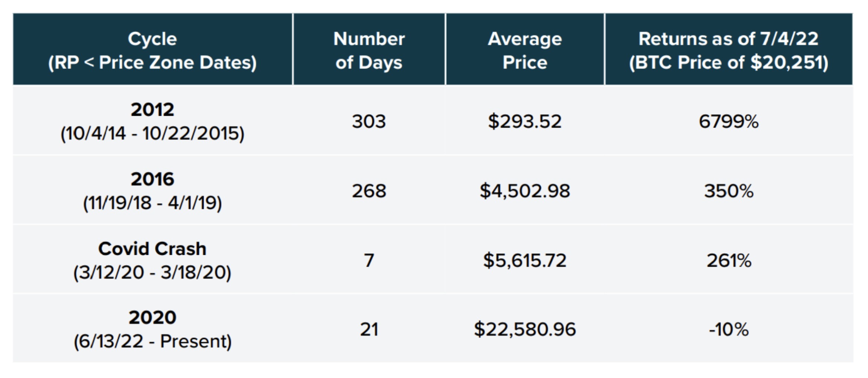Click the Cycle column header

click(152, 50)
